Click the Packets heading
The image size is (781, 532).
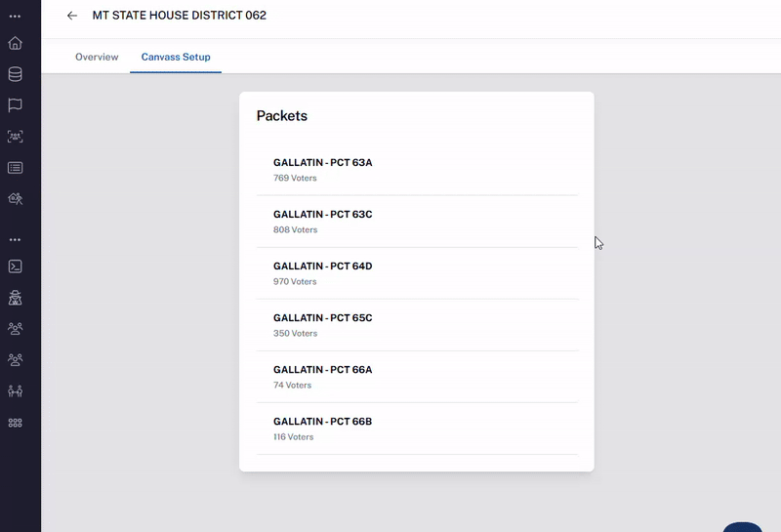point(282,115)
